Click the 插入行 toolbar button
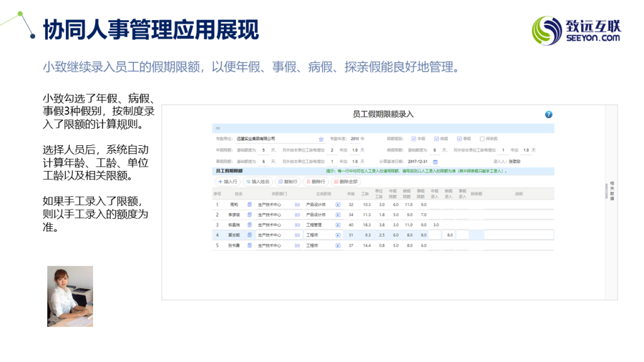644x362 pixels. click(x=227, y=182)
